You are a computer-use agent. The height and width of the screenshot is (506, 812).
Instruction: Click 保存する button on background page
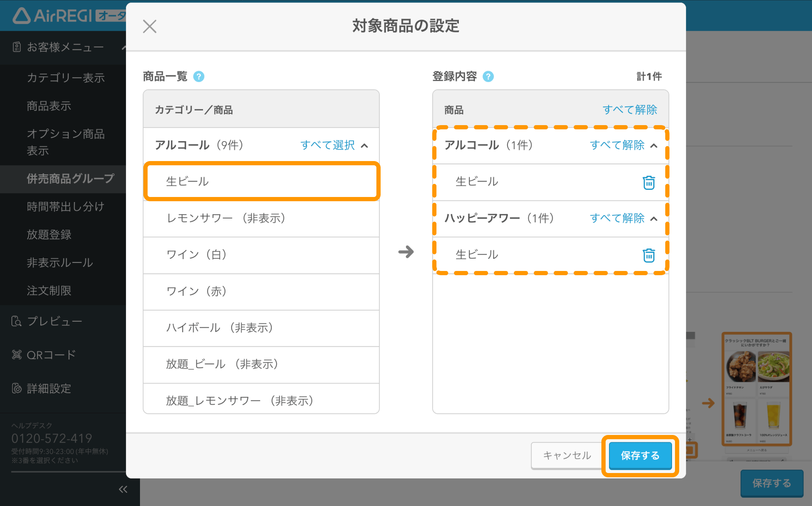(771, 483)
